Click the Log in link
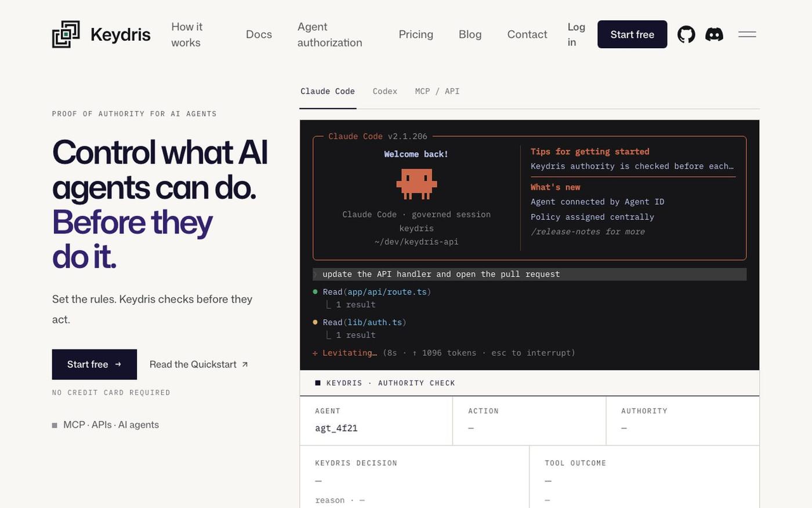 coord(576,34)
